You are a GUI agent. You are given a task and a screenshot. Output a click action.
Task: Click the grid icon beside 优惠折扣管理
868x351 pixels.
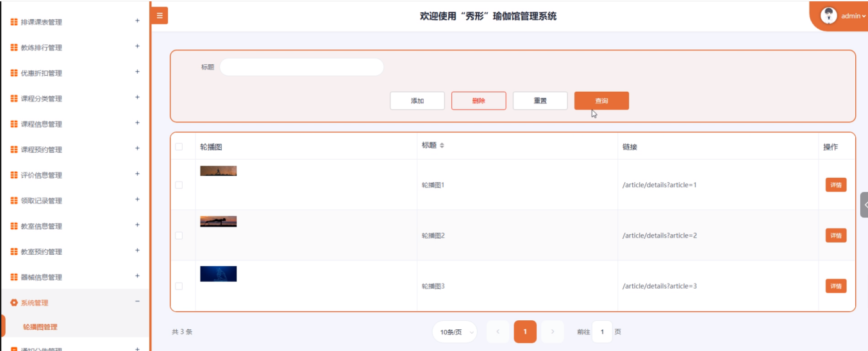[14, 73]
